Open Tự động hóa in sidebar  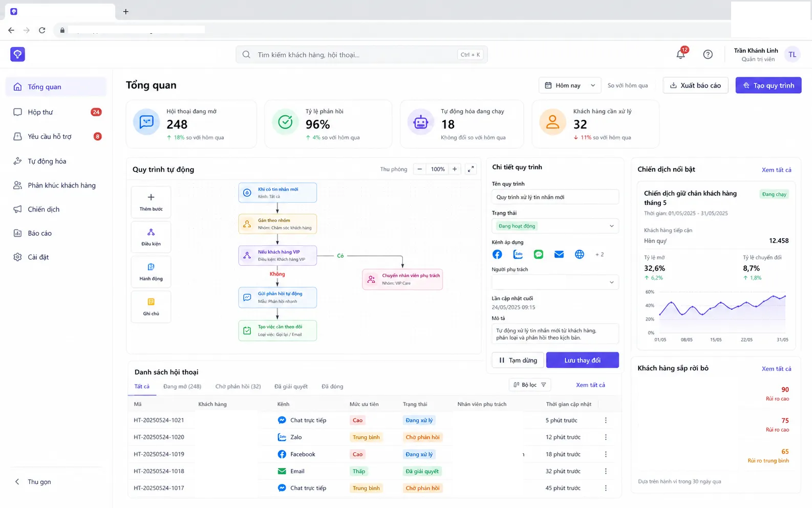coord(56,161)
